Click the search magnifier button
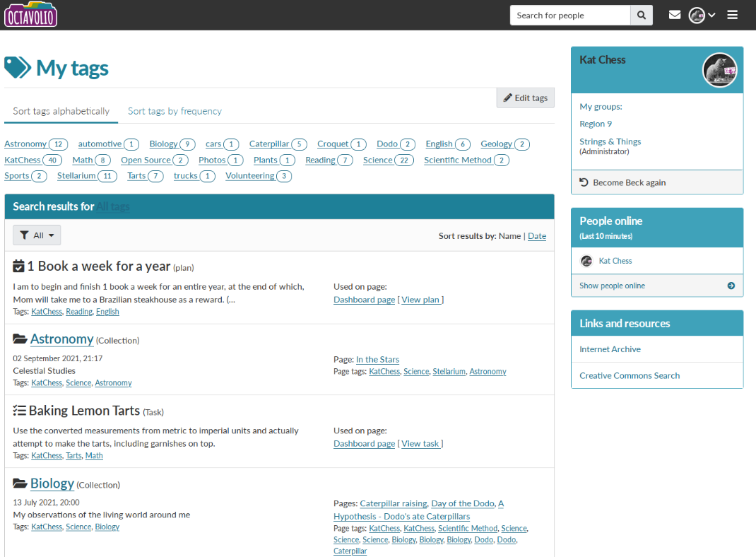Image resolution: width=756 pixels, height=557 pixels. (x=641, y=16)
